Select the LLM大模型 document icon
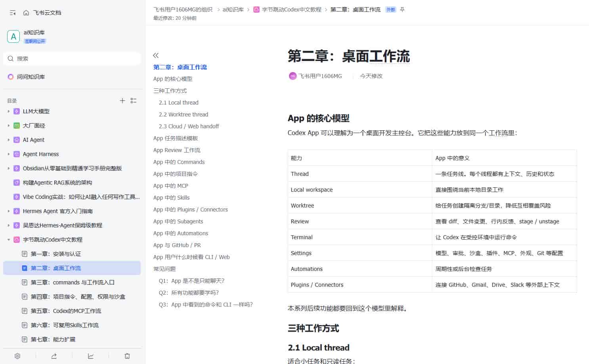This screenshot has height=364, width=589. [x=17, y=111]
